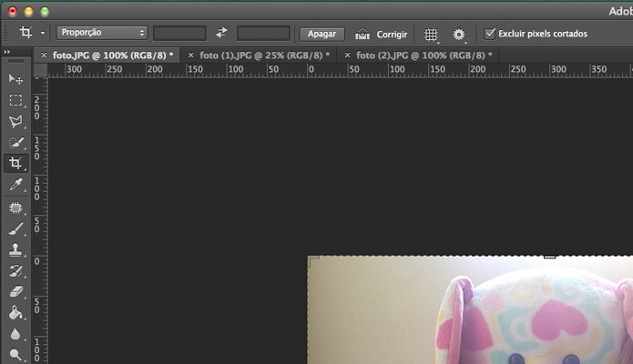Select the Quick Selection tool

tap(15, 143)
